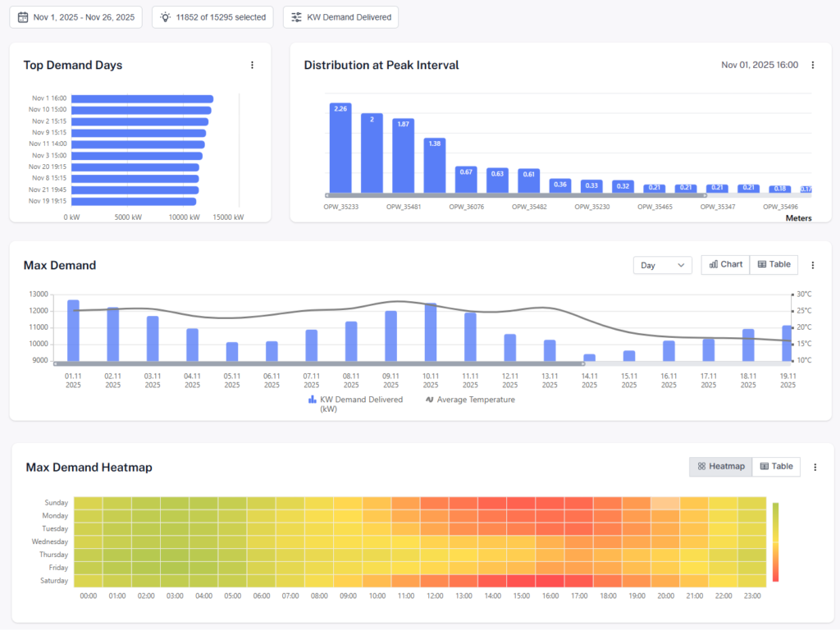Switch the heatmap panel to Table view

point(776,467)
